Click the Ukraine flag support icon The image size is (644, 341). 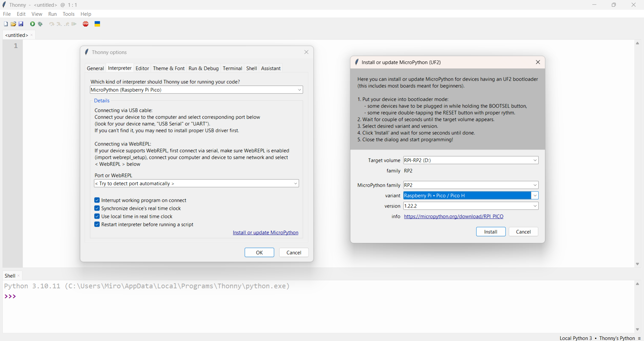(97, 24)
